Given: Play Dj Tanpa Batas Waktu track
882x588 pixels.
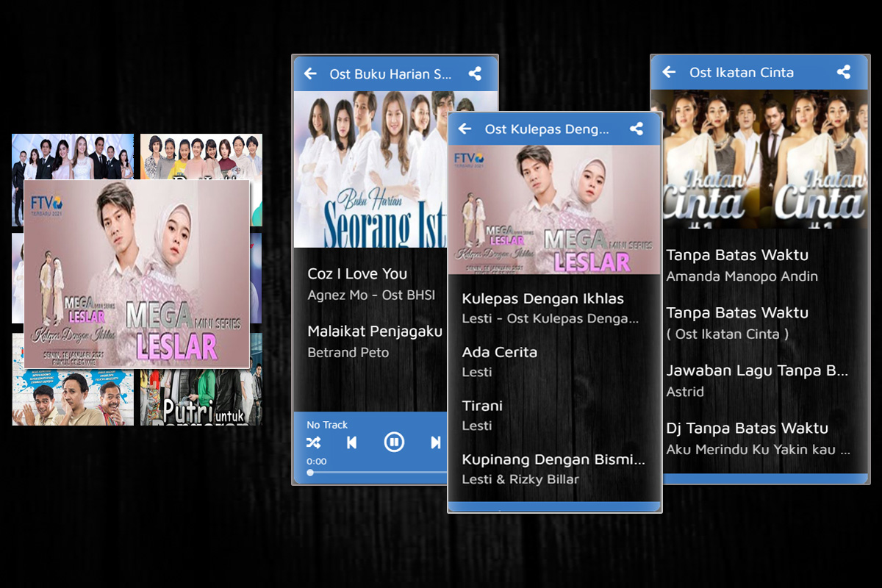Looking at the screenshot, I should 760,438.
